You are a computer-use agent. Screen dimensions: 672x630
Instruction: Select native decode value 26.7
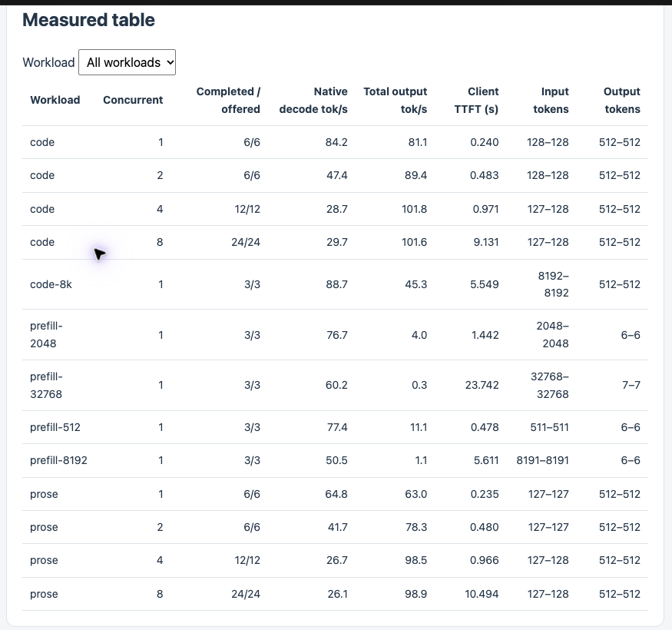tap(337, 560)
